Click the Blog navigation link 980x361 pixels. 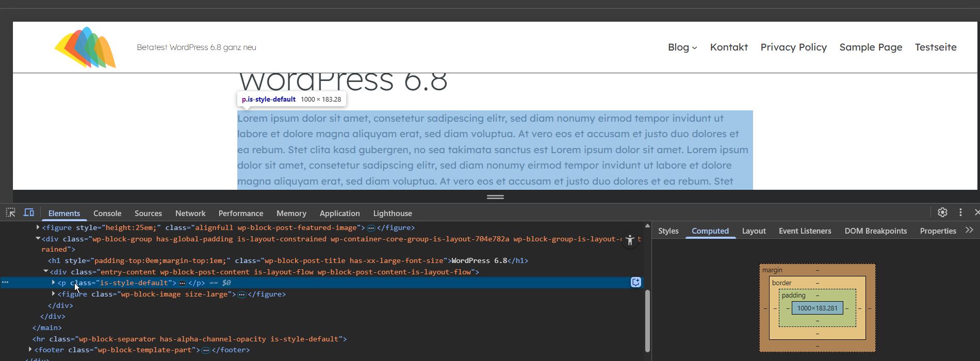point(678,47)
